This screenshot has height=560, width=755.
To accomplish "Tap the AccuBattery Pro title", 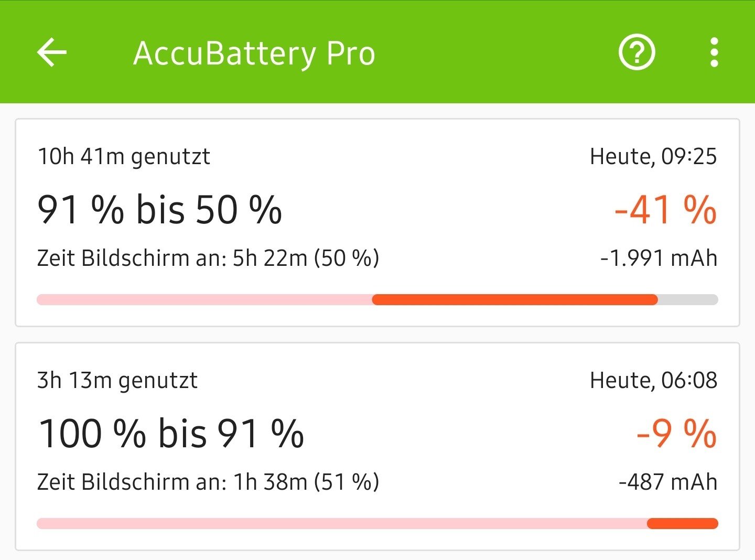I will 254,53.
